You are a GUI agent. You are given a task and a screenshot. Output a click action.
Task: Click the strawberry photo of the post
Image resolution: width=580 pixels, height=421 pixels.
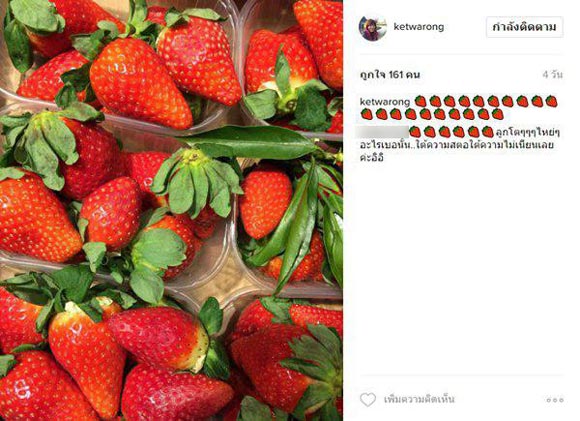pyautogui.click(x=171, y=210)
